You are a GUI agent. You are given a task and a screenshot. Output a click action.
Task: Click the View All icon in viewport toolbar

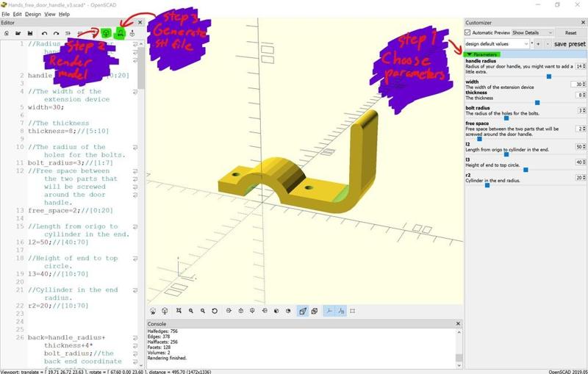coord(179,311)
